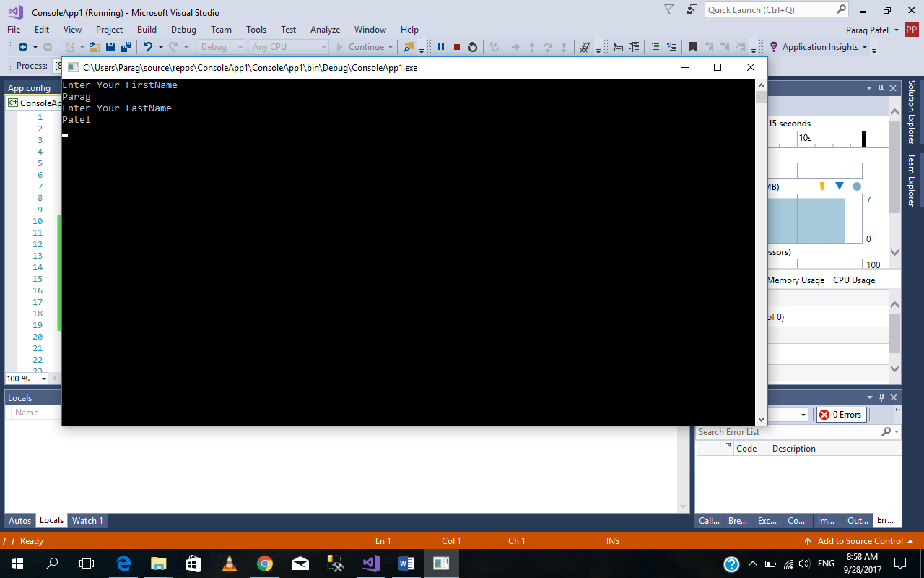
Task: Toggle the 0 Errors filter button
Action: click(x=842, y=415)
